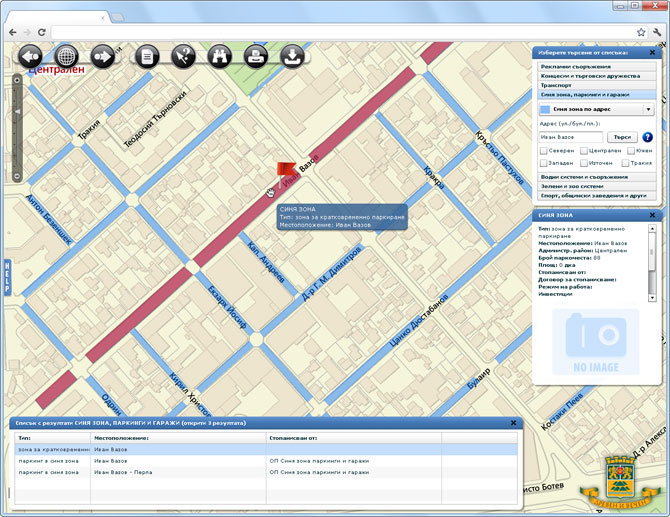
Task: Expand the Зелени и зоо системи section
Action: coord(597,186)
